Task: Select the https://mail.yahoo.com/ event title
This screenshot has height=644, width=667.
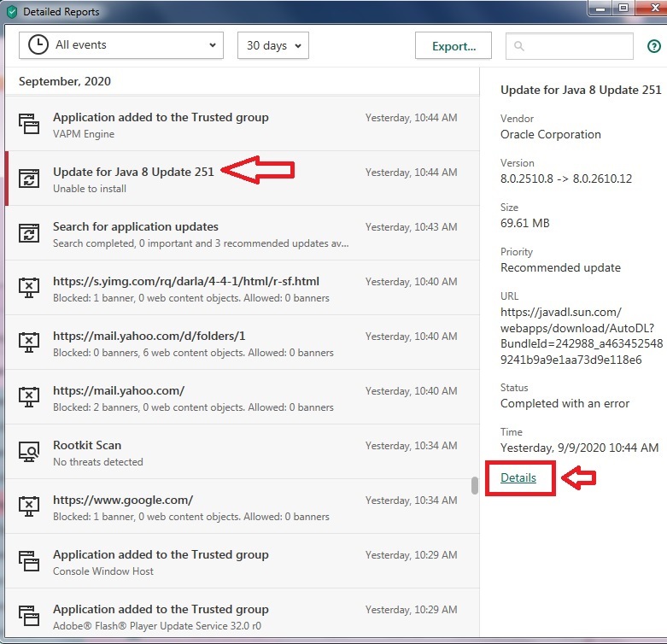Action: point(119,390)
